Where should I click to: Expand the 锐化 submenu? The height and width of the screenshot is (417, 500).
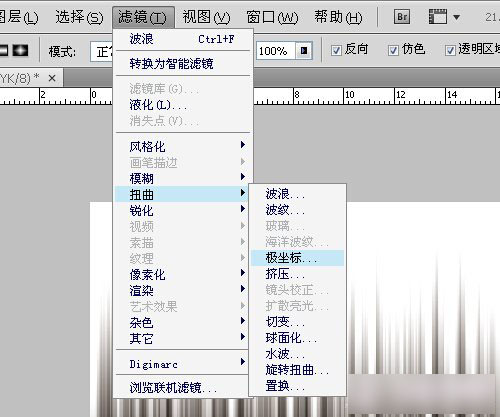pos(182,210)
